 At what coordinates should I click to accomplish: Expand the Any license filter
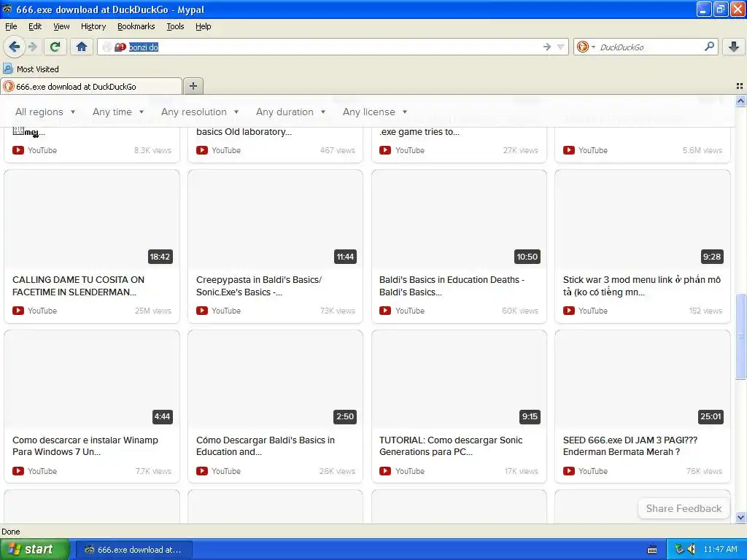(x=375, y=112)
